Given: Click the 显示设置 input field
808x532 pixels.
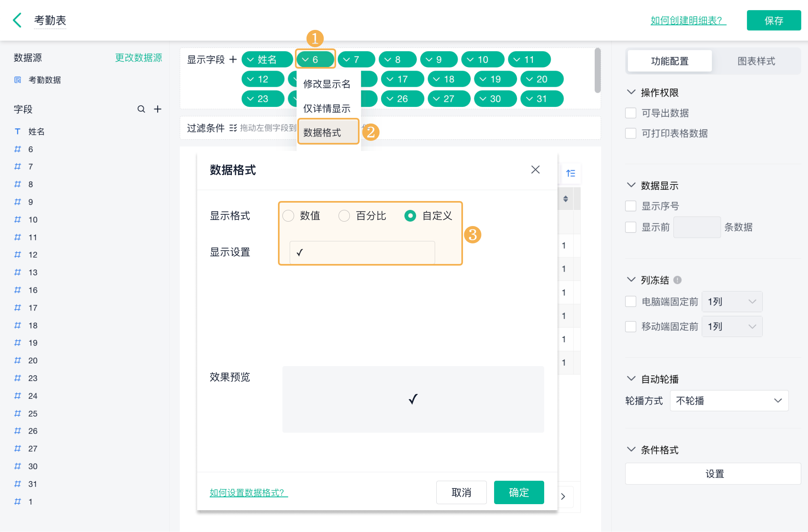Looking at the screenshot, I should click(362, 253).
